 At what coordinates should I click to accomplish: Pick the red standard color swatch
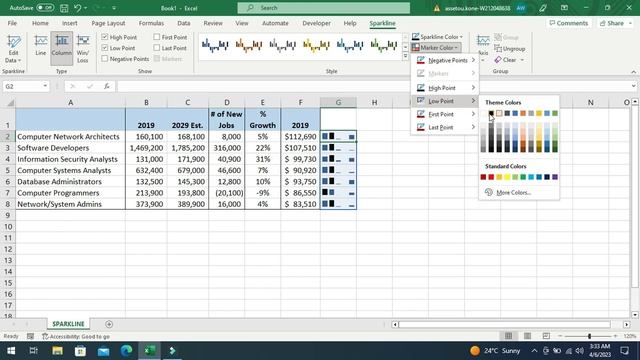(x=491, y=177)
